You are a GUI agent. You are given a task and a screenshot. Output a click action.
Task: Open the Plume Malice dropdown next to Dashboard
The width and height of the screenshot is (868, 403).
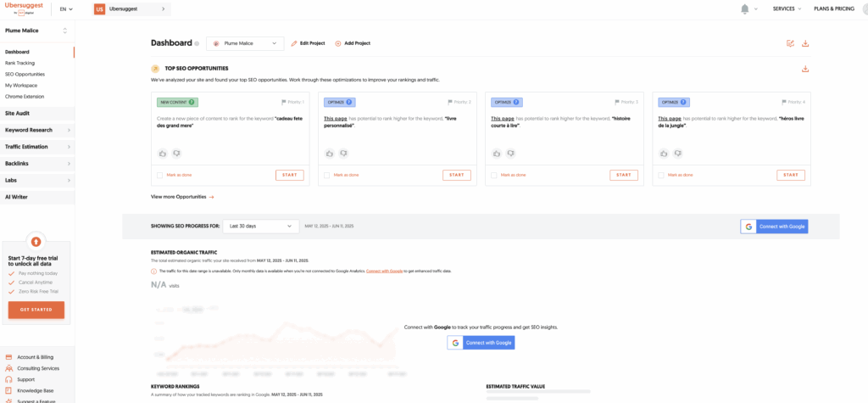(x=245, y=43)
